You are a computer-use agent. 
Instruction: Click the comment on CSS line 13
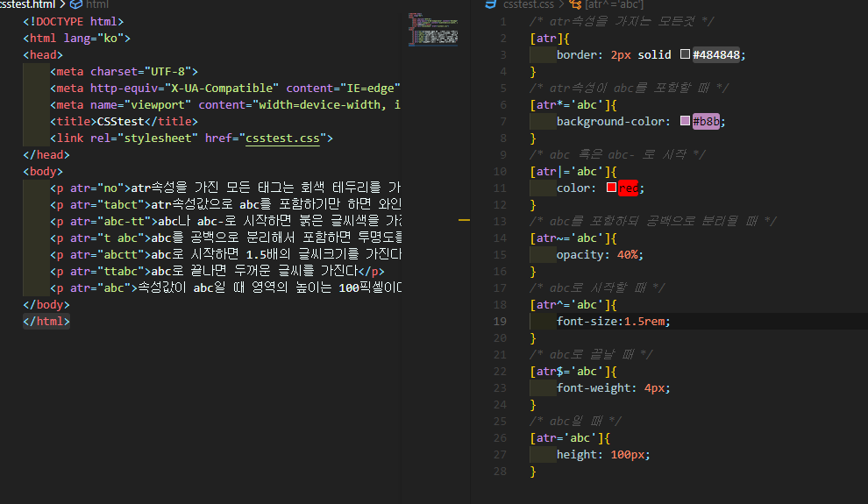(x=652, y=221)
